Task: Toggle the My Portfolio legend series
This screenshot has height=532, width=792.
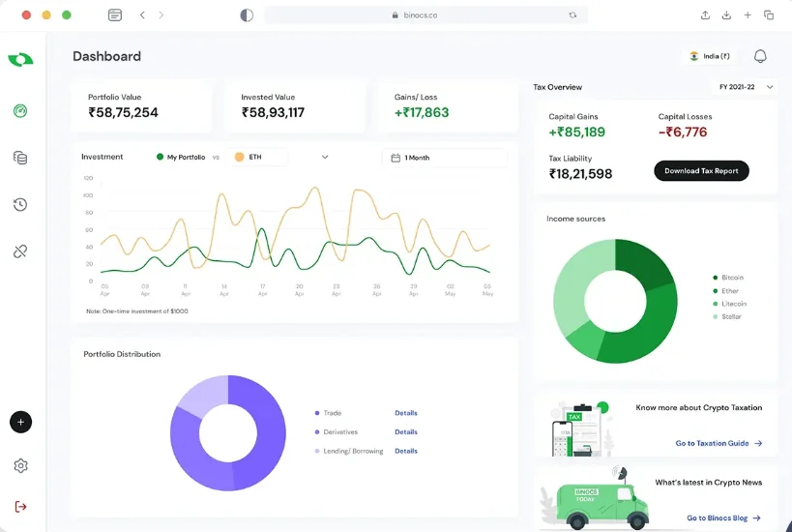Action: (x=180, y=157)
